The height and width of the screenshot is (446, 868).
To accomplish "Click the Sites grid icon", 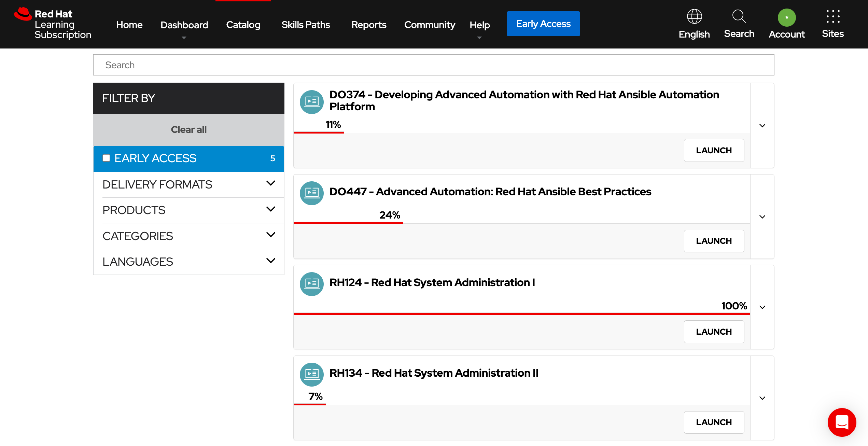I will (833, 16).
